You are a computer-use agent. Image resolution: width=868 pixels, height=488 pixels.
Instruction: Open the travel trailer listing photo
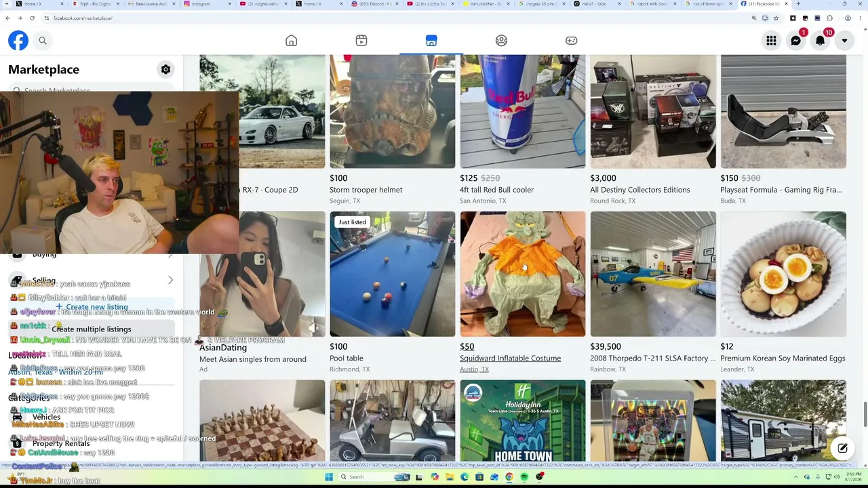pyautogui.click(x=783, y=420)
